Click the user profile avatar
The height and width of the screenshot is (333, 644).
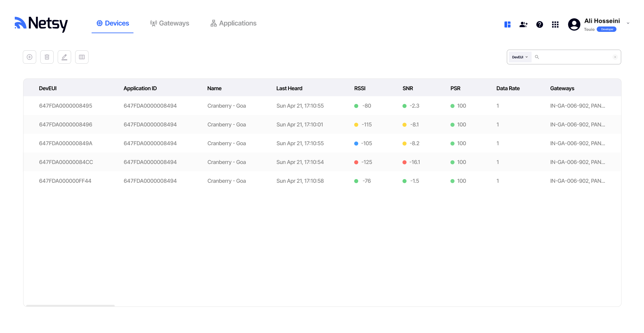(x=574, y=24)
